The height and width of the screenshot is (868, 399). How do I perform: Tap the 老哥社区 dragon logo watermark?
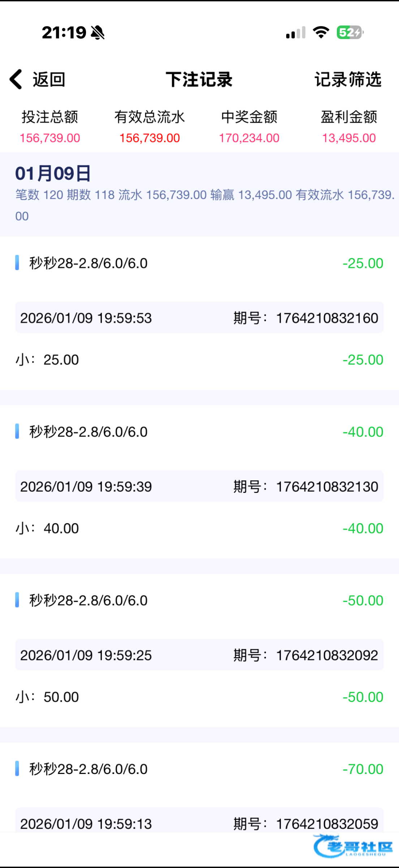pos(353,847)
